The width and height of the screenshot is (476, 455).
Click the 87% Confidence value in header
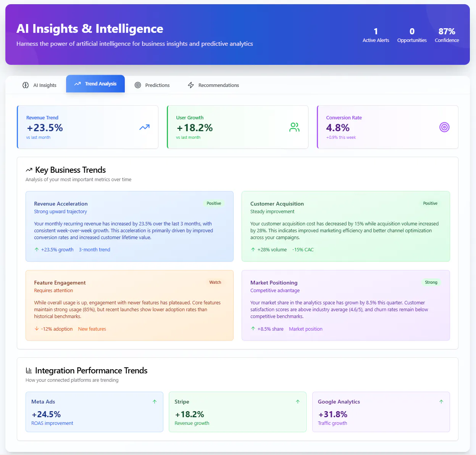447,31
